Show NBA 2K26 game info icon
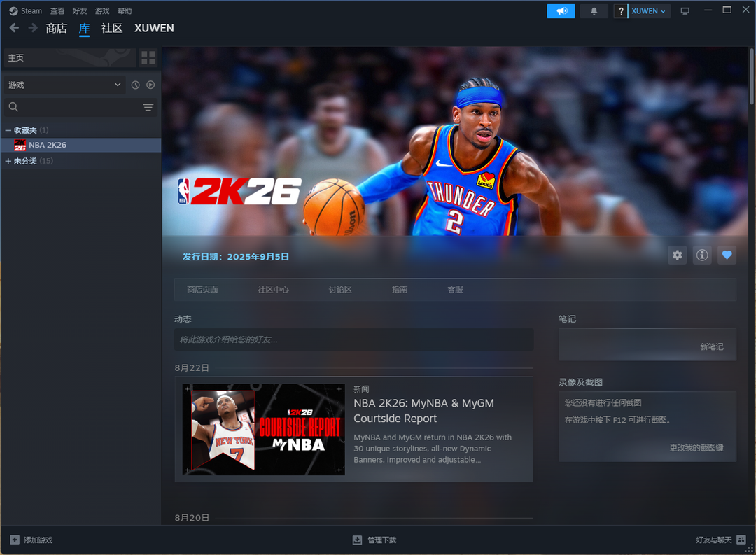This screenshot has width=756, height=555. coord(702,255)
